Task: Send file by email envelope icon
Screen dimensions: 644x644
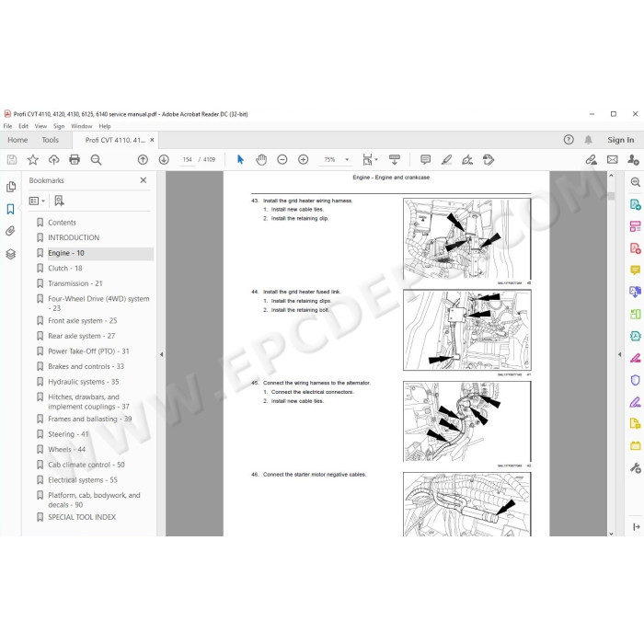Action: click(613, 160)
